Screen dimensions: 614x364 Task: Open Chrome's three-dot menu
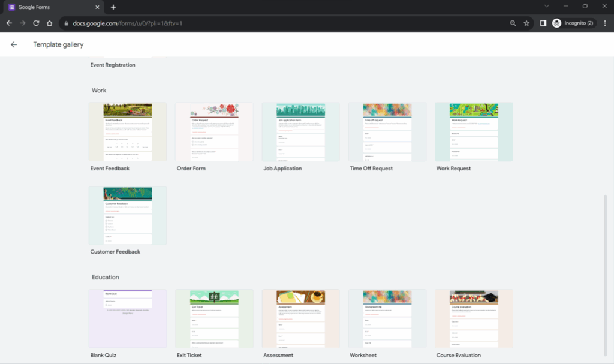coord(604,23)
